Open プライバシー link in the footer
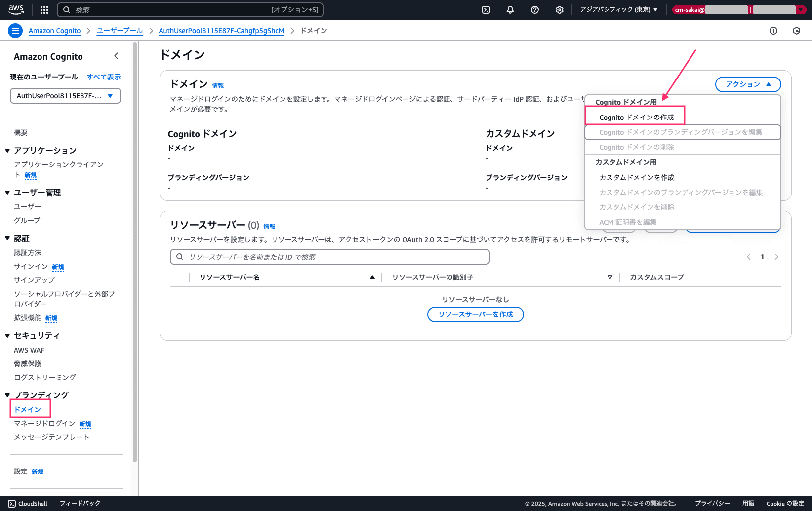The height and width of the screenshot is (511, 812). pos(712,504)
